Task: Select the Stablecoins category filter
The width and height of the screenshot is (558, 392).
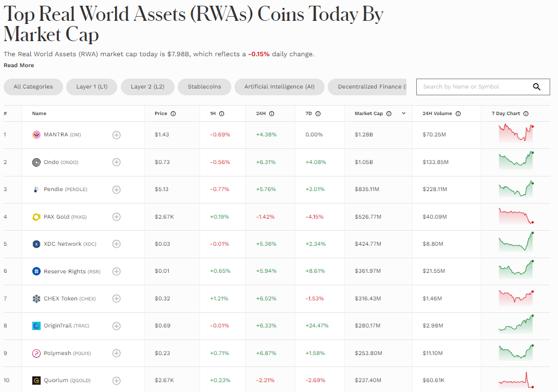Action: pyautogui.click(x=204, y=87)
